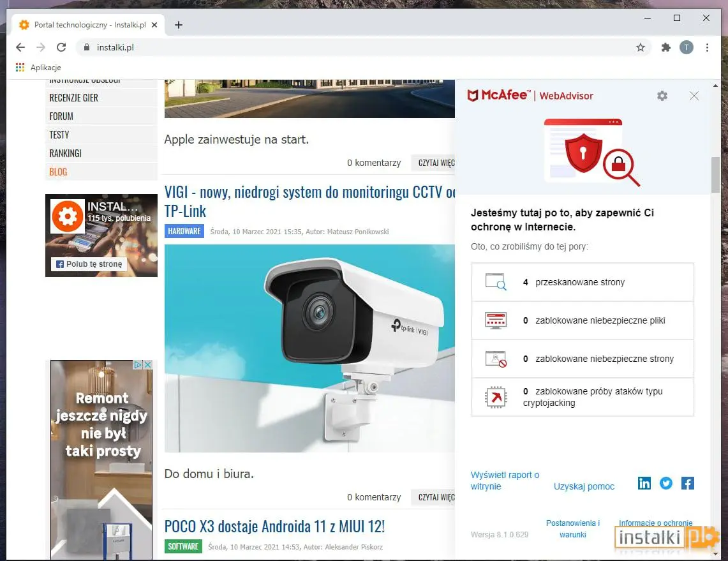
Task: Open the Aplikacje apps grid icon
Action: pos(20,68)
